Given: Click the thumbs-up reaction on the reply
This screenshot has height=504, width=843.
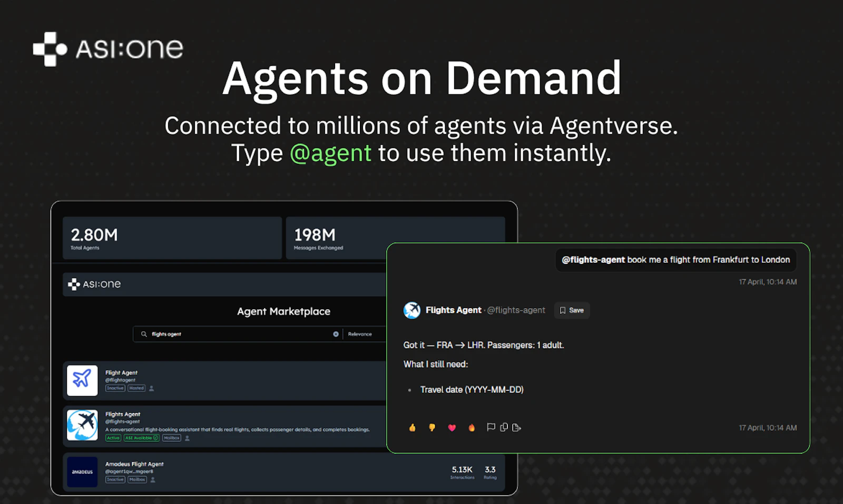Looking at the screenshot, I should [x=413, y=427].
